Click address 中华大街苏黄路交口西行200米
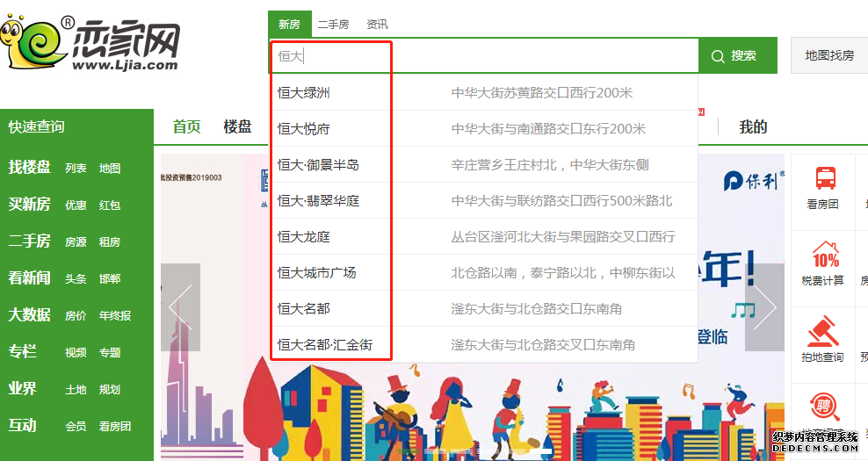 point(542,93)
